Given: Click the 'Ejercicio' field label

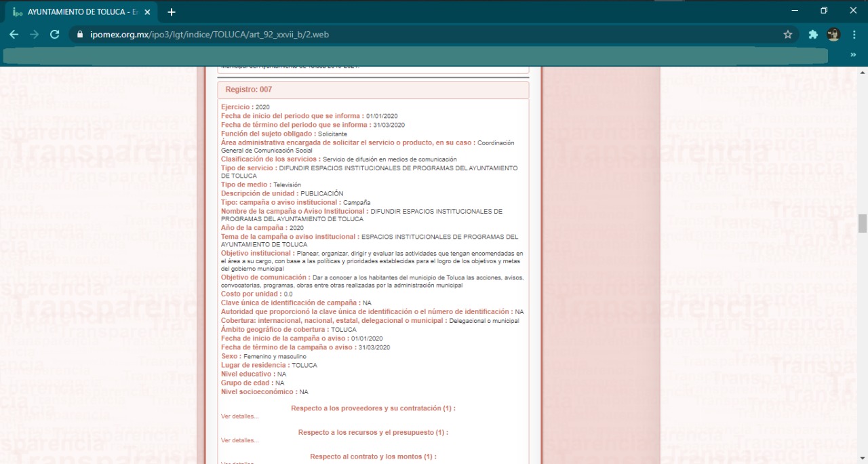Looking at the screenshot, I should (x=237, y=107).
